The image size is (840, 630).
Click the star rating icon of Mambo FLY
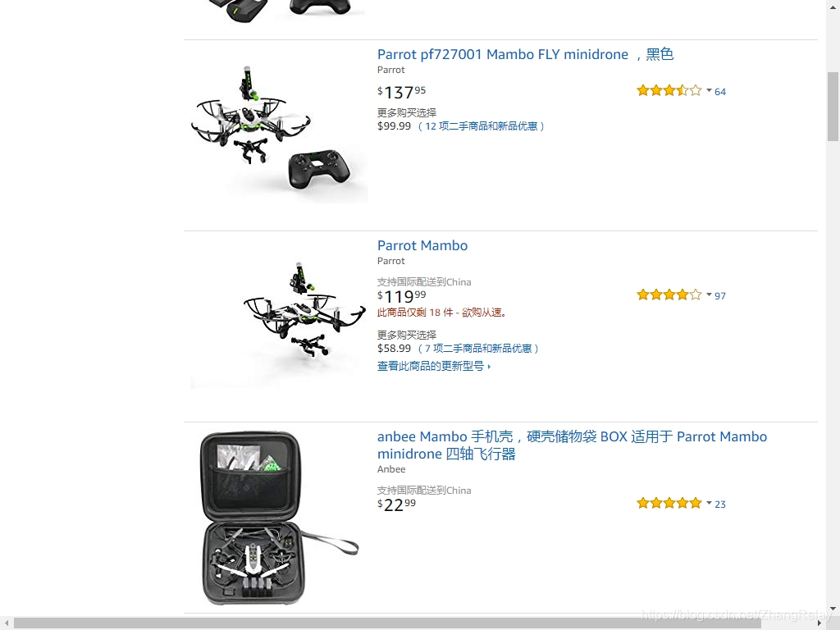[669, 90]
